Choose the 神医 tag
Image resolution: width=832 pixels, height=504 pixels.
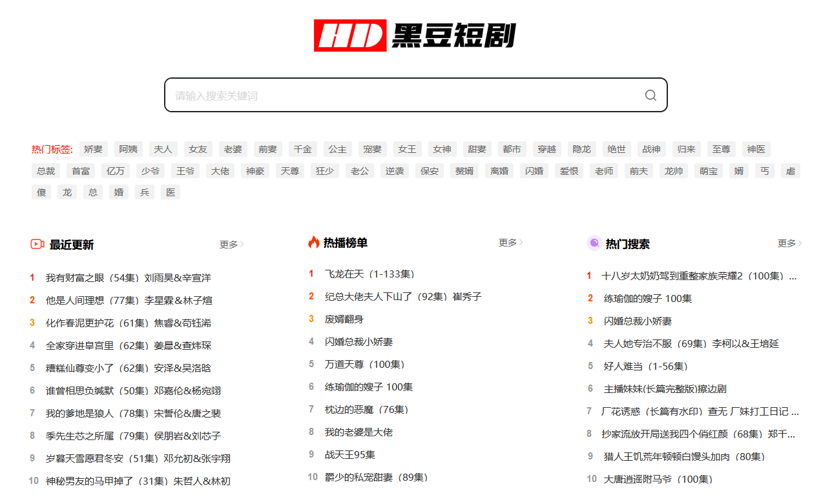point(756,149)
